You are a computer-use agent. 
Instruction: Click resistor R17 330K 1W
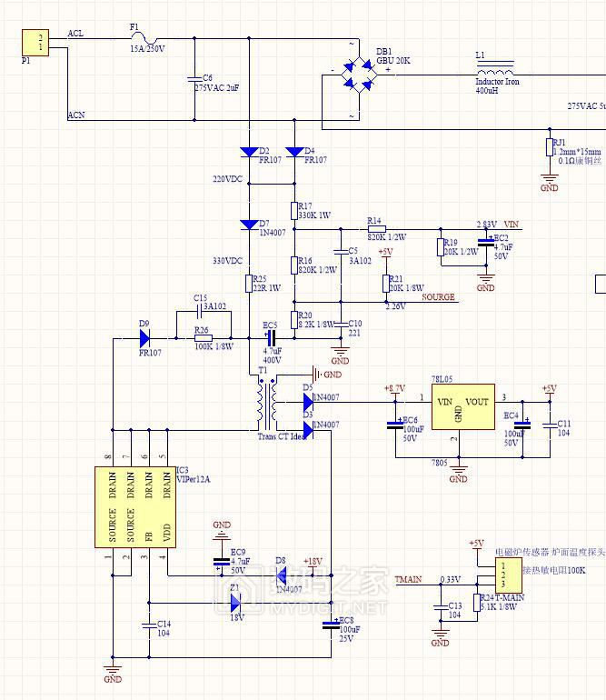[x=294, y=211]
